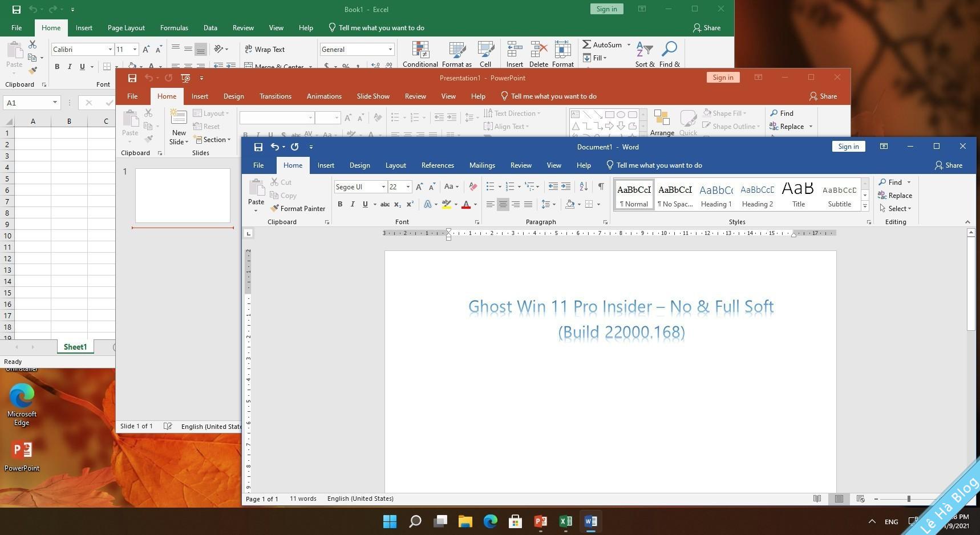
Task: Toggle Strikethrough in Word font group
Action: coord(385,204)
